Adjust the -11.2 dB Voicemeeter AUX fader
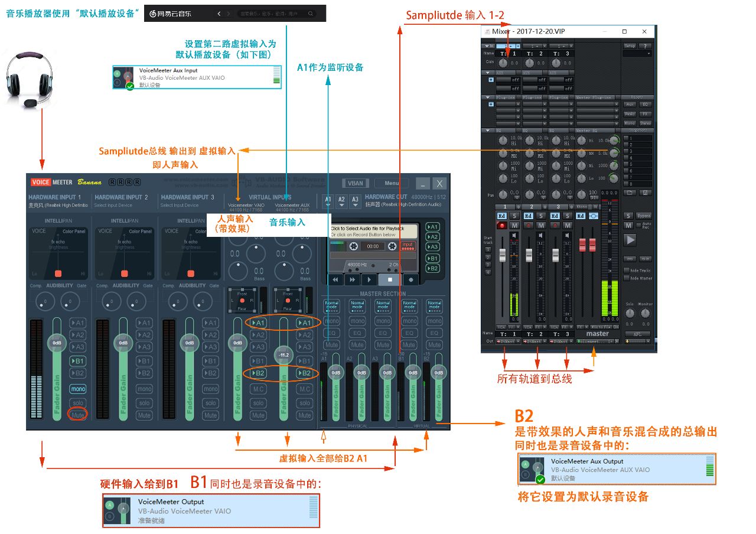The image size is (756, 534). (x=283, y=354)
